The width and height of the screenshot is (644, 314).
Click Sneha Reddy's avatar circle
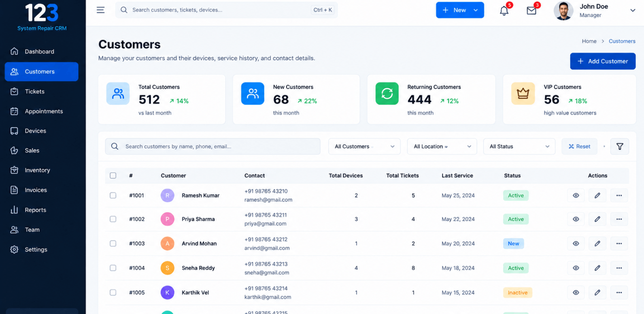(168, 268)
